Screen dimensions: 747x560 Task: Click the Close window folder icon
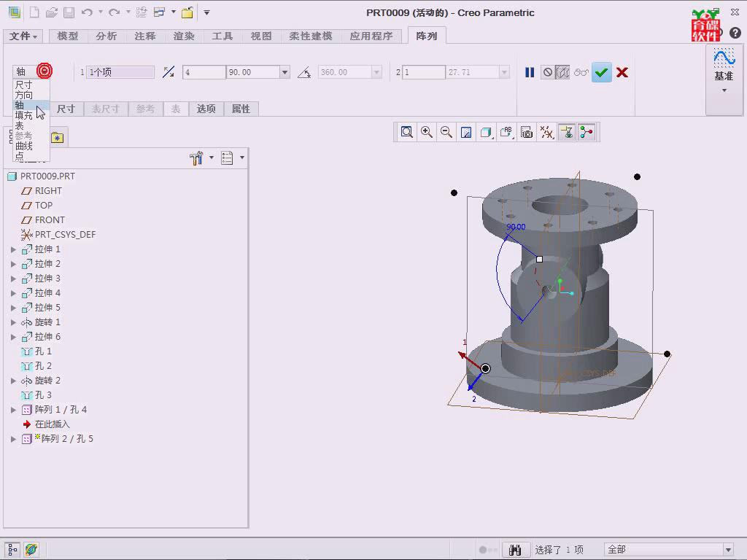187,12
